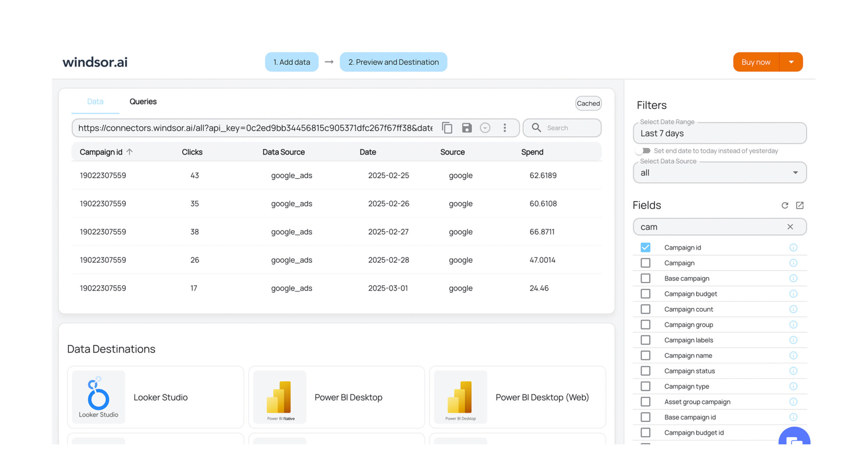Click the search magnifier icon
The image size is (868, 464).
(x=536, y=128)
